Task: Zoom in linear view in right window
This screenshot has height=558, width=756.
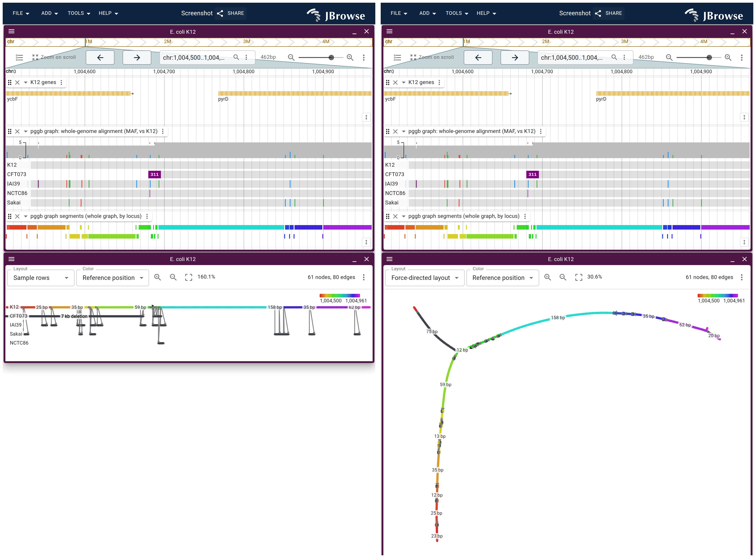Action: (728, 58)
